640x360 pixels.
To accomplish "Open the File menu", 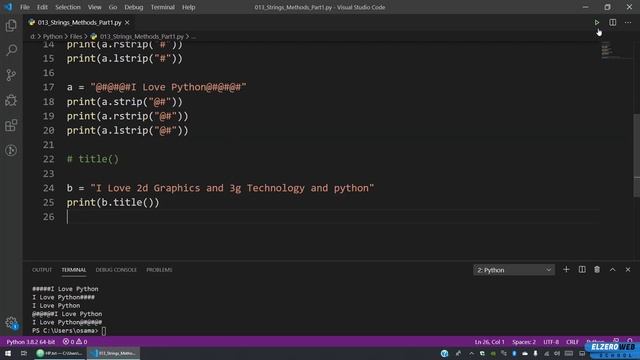I will [x=25, y=7].
